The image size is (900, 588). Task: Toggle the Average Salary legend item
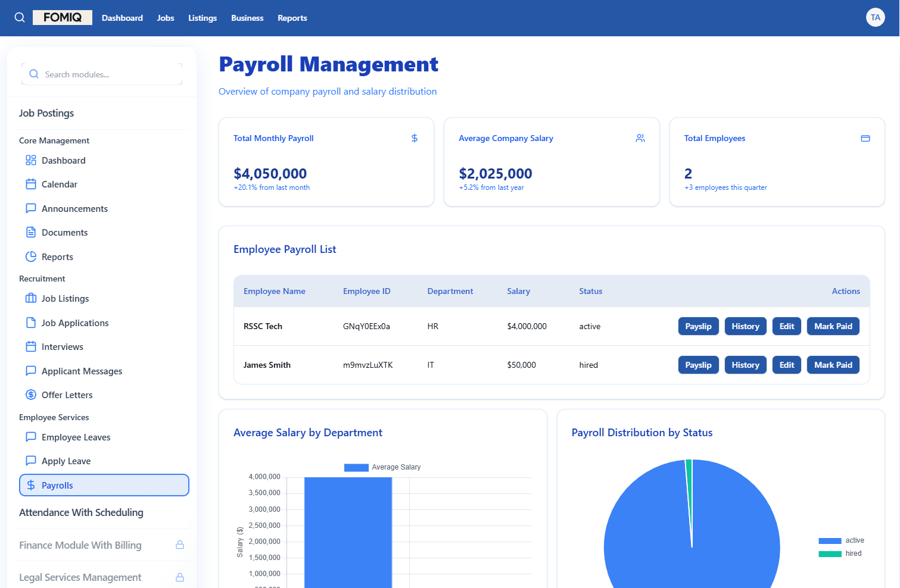coord(382,467)
